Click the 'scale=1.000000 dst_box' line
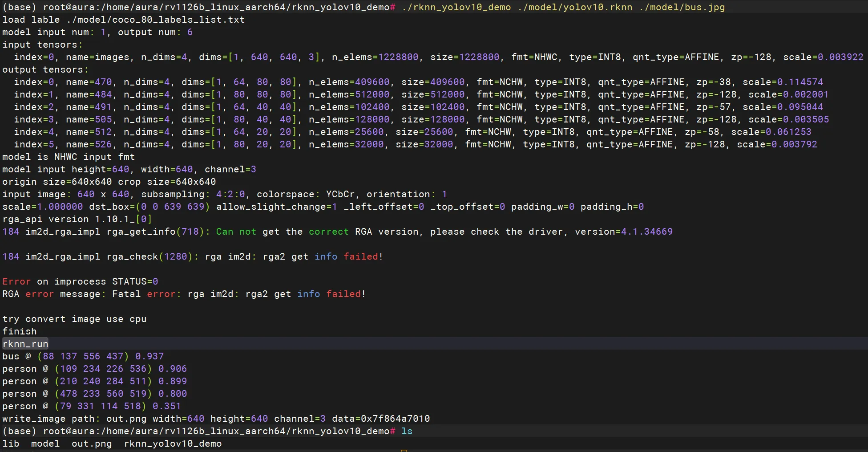Screen dimensions: 868x452 tap(323, 207)
